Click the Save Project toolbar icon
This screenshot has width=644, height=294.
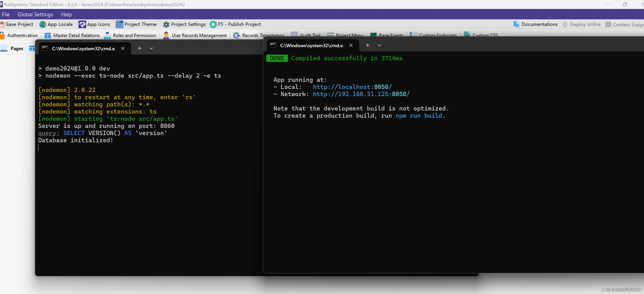pyautogui.click(x=2, y=24)
